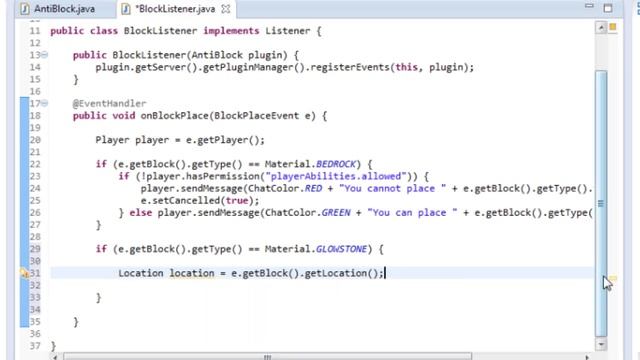Click the 'playerAbilities.allowed' string
This screenshot has width=640, height=360.
tap(336, 176)
